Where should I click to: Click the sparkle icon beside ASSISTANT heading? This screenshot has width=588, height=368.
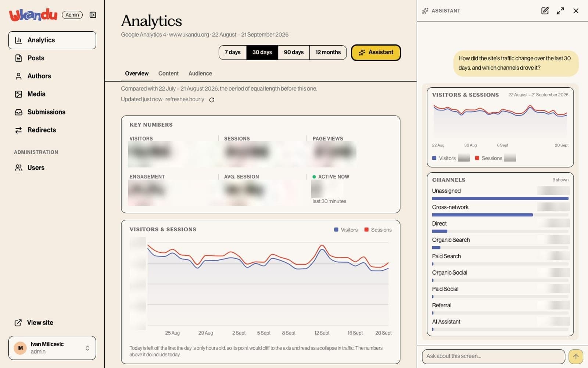click(x=425, y=11)
